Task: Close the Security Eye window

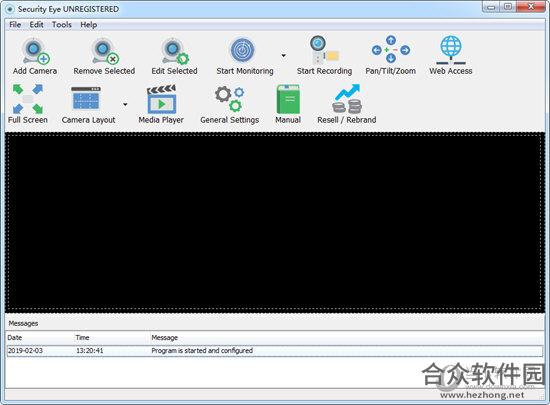Action: click(531, 7)
